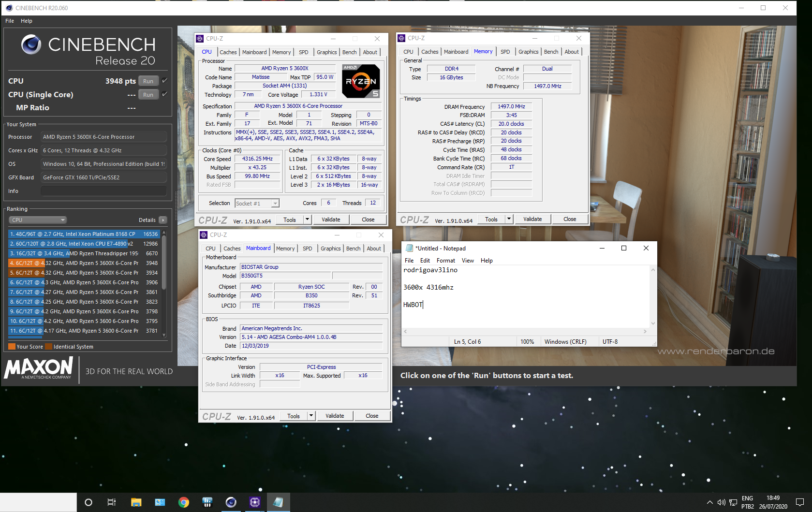Screen dimensions: 812x512
Task: Switch to SPD tab in CPU-Z Memory window
Action: click(x=505, y=52)
